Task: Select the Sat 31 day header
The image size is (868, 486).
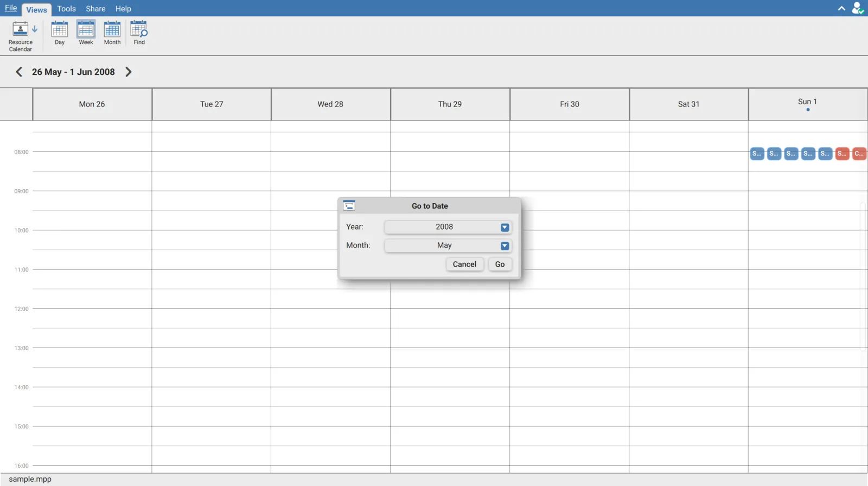Action: 689,104
